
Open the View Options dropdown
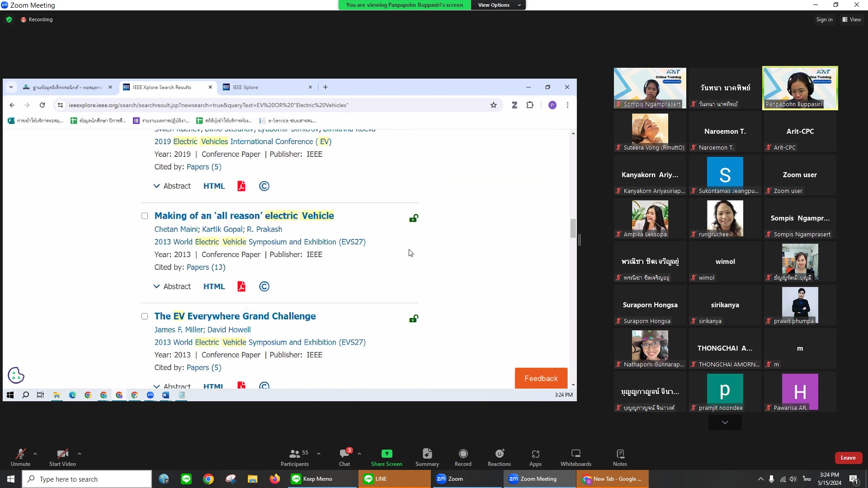499,5
